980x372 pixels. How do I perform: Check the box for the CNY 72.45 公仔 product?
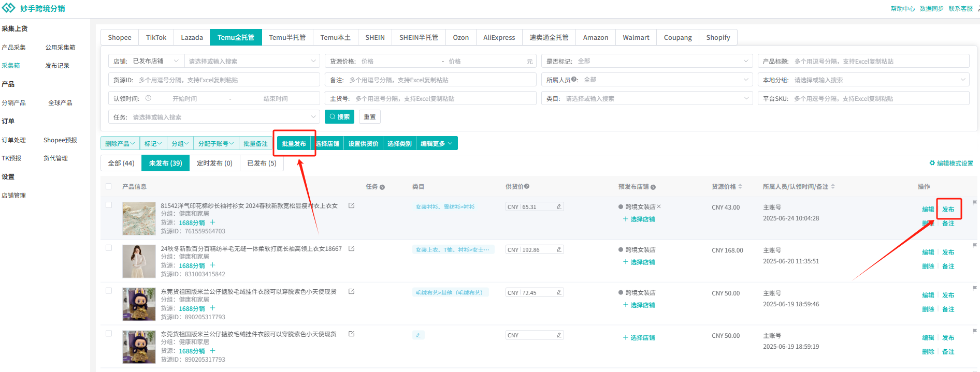pos(109,291)
